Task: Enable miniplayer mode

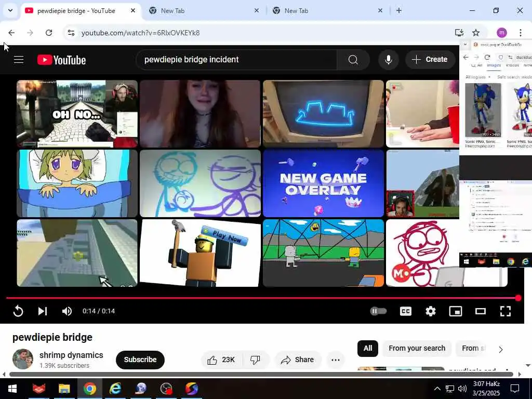Action: click(x=455, y=311)
